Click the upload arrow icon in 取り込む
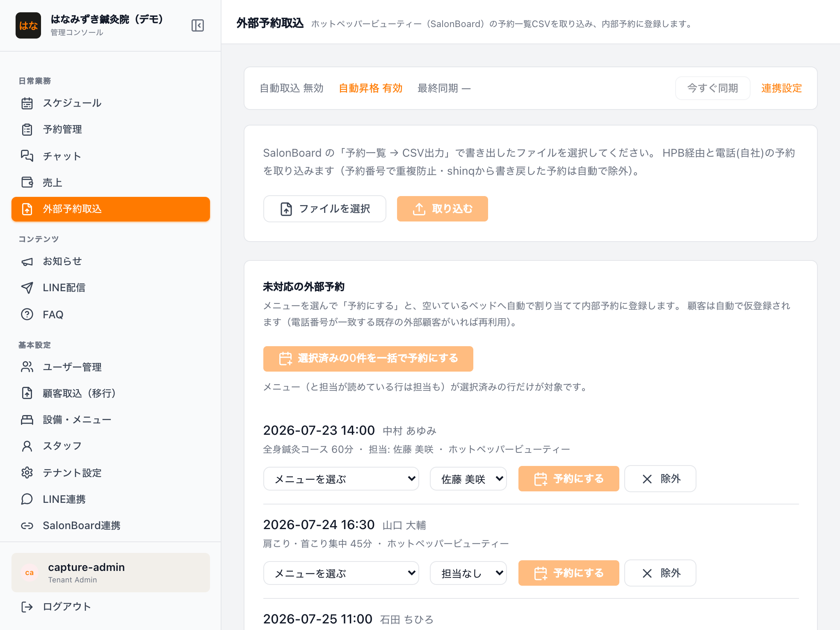This screenshot has height=630, width=840. coord(419,209)
